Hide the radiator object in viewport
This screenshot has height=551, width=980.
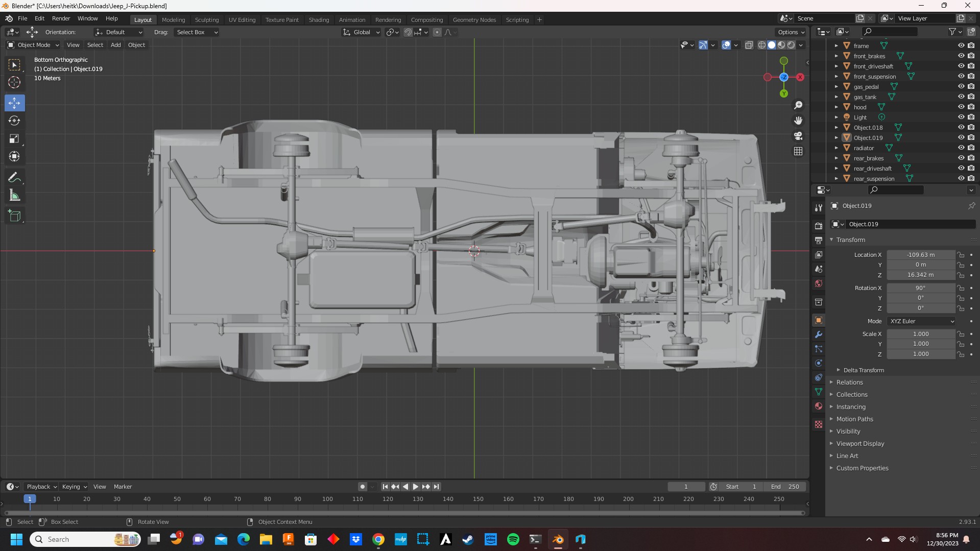tap(961, 148)
